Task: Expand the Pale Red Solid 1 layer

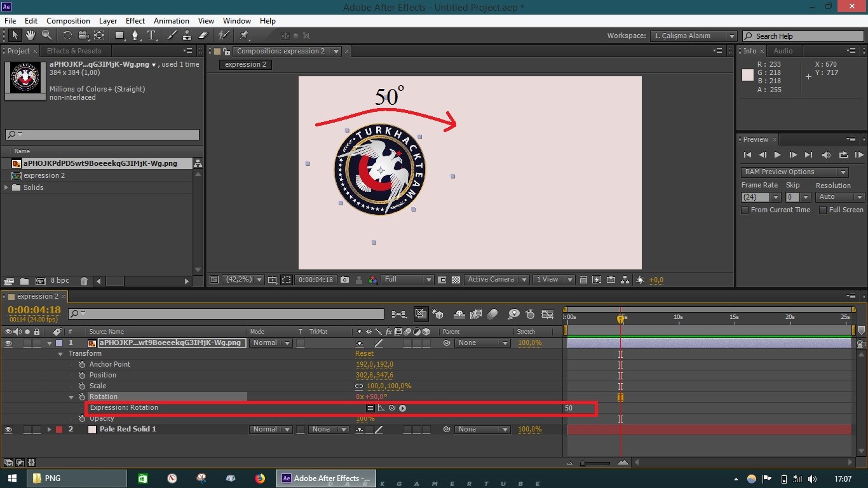Action: pyautogui.click(x=49, y=430)
